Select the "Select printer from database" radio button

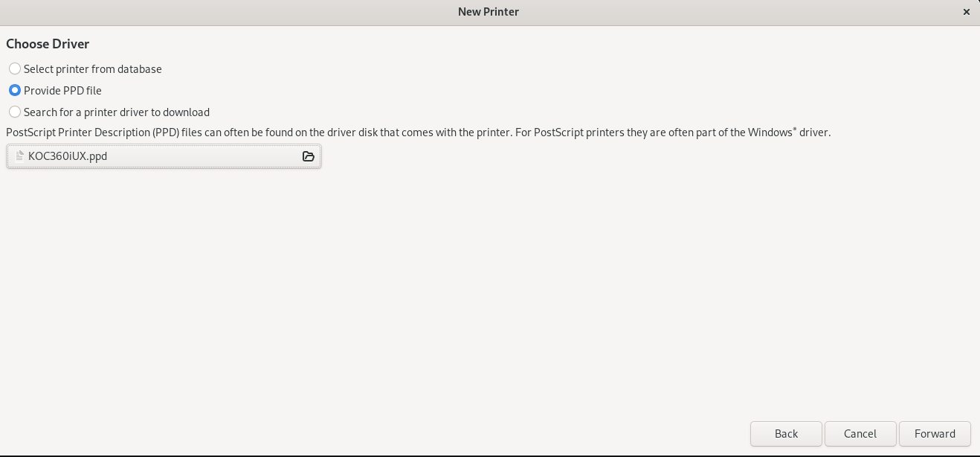pos(15,69)
